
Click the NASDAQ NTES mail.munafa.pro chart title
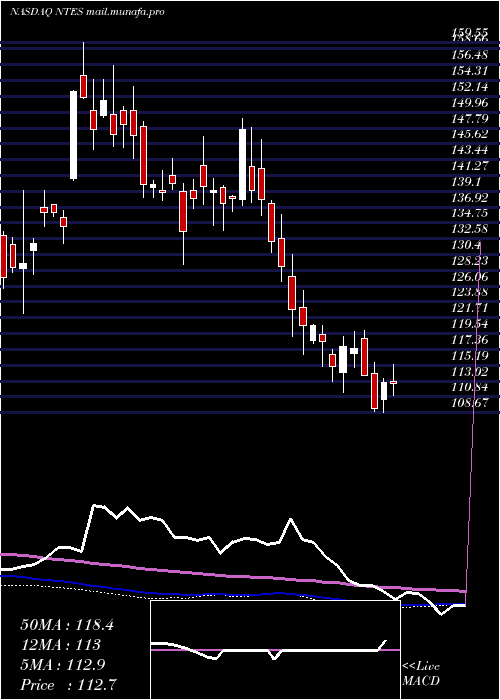pos(87,12)
